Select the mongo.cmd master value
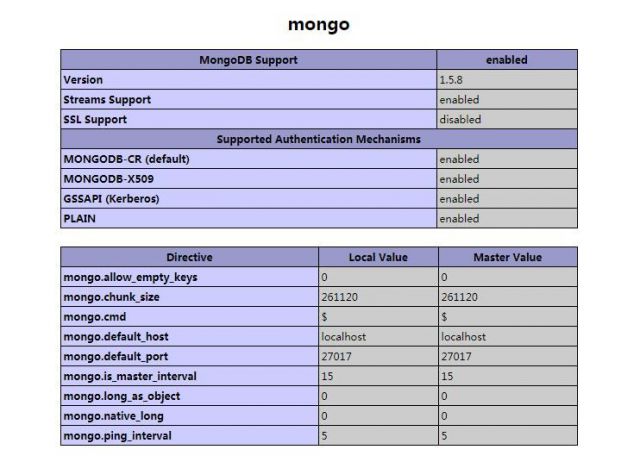The width and height of the screenshot is (640, 462). 444,317
